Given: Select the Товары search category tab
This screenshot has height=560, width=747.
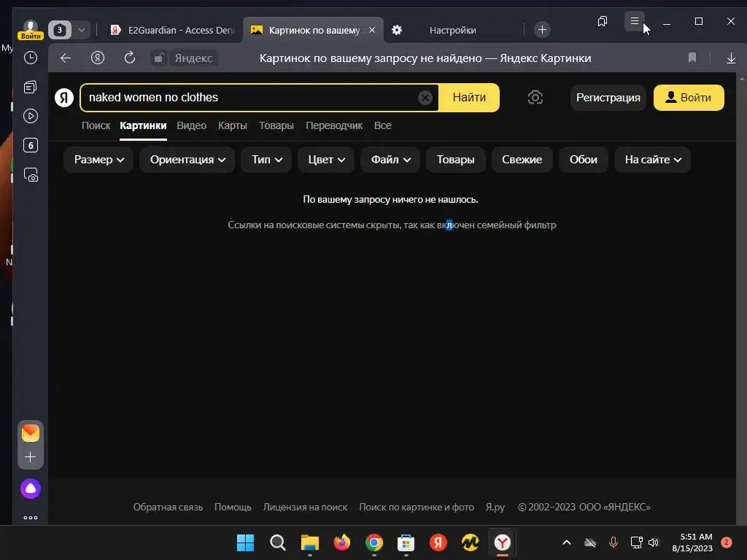Looking at the screenshot, I should (x=276, y=125).
